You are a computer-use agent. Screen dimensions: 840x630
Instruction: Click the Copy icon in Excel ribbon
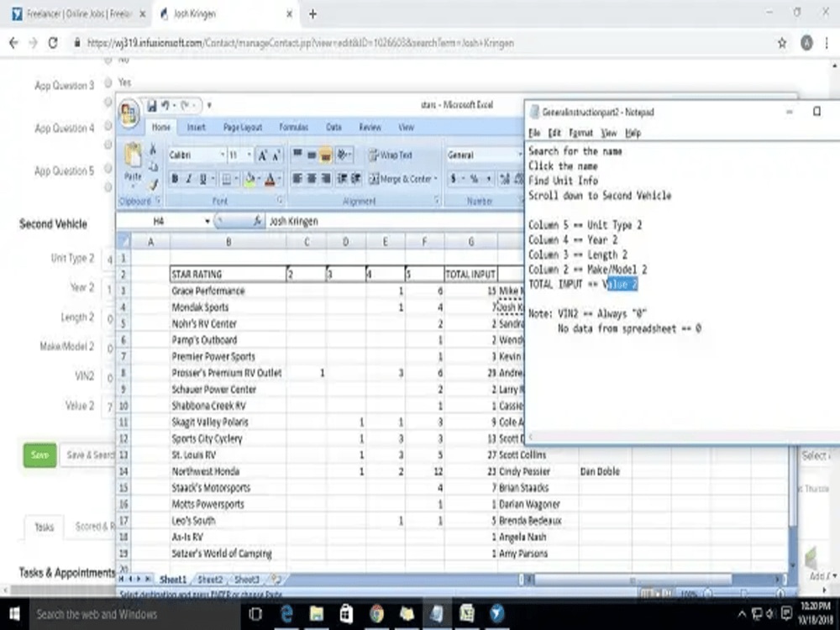(153, 166)
